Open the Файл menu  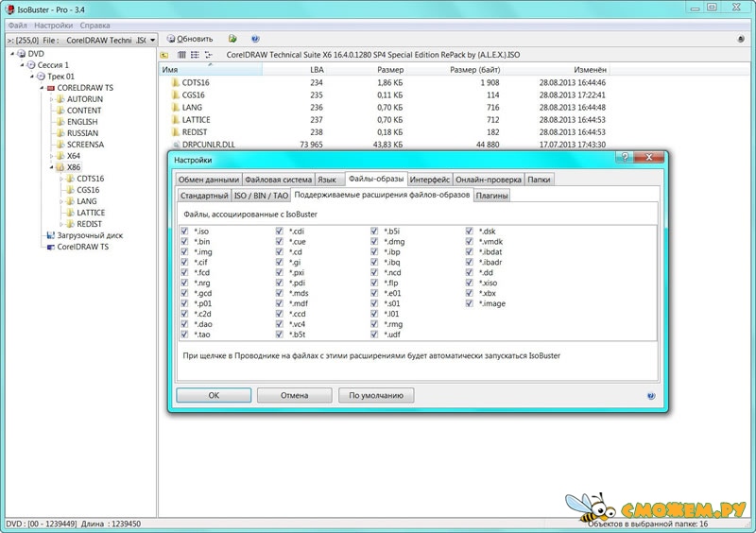pos(17,26)
